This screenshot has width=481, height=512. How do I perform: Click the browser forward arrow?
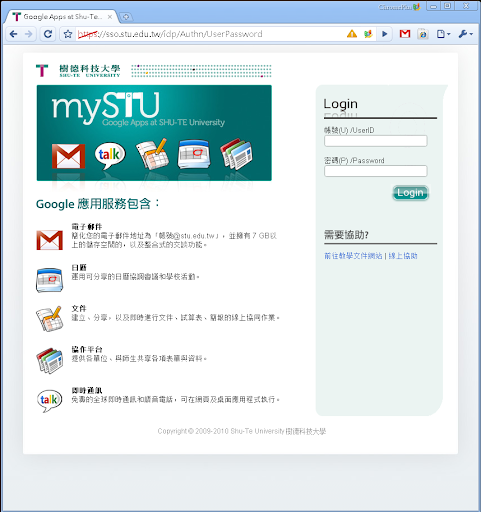point(29,34)
